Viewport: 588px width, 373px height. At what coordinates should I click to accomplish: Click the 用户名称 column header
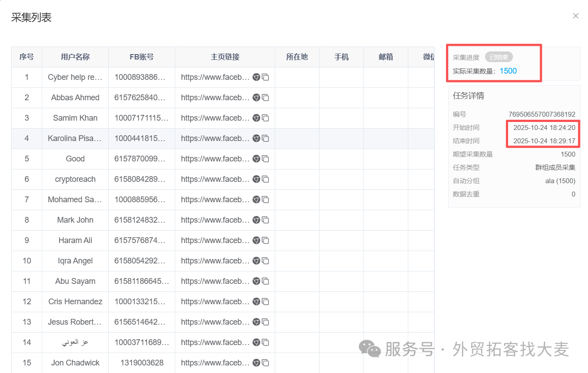75,57
